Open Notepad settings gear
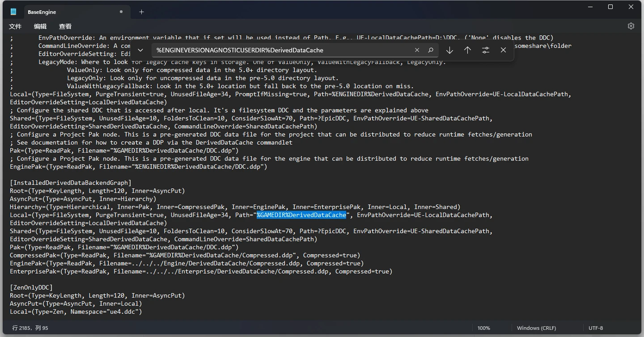Screen dimensions: 644x337 631,26
